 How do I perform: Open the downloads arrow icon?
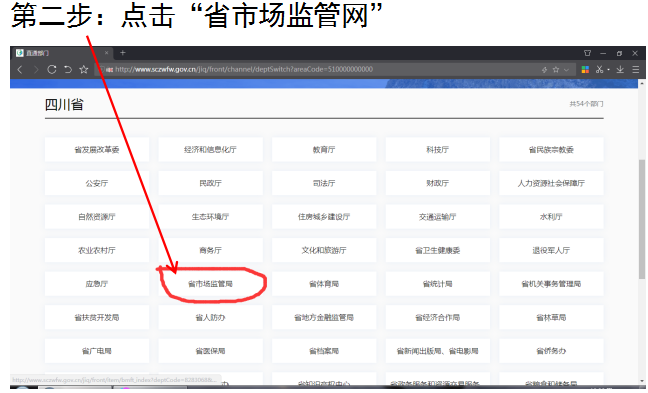(620, 69)
